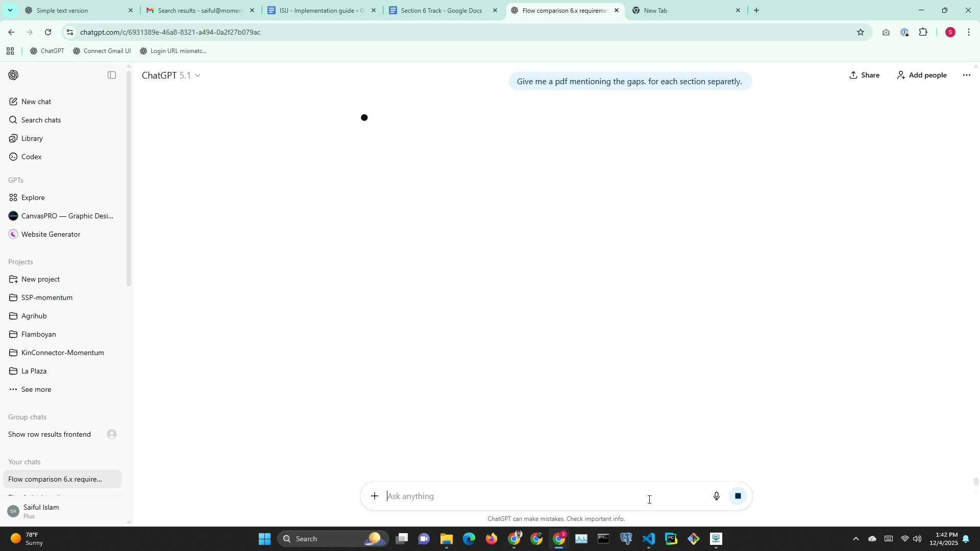Image resolution: width=980 pixels, height=551 pixels.
Task: Open New chat from the sidebar
Action: (x=36, y=102)
